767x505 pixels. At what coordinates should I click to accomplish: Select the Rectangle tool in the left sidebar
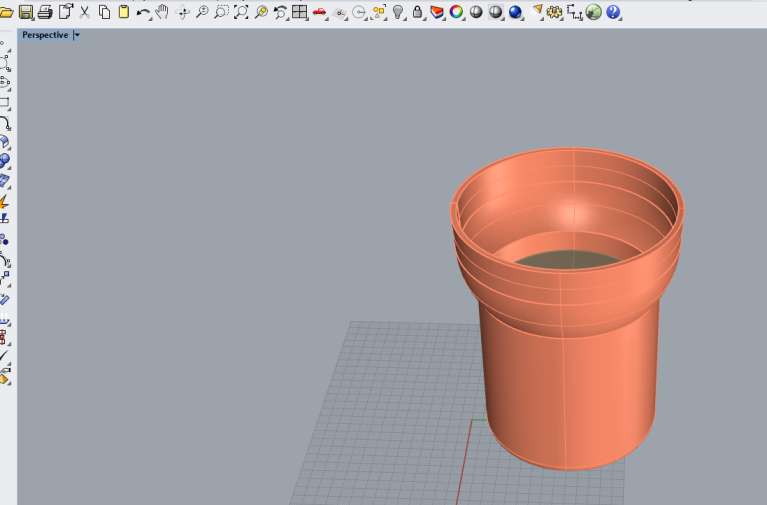point(4,103)
